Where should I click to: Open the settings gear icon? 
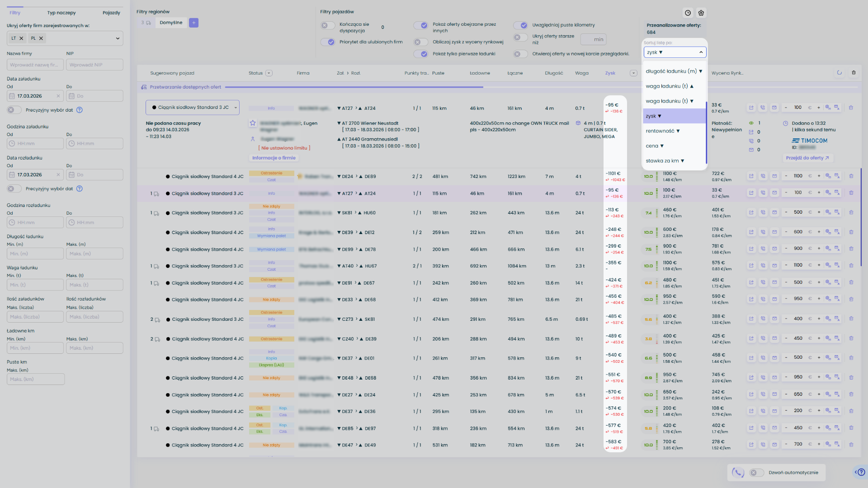pyautogui.click(x=701, y=13)
